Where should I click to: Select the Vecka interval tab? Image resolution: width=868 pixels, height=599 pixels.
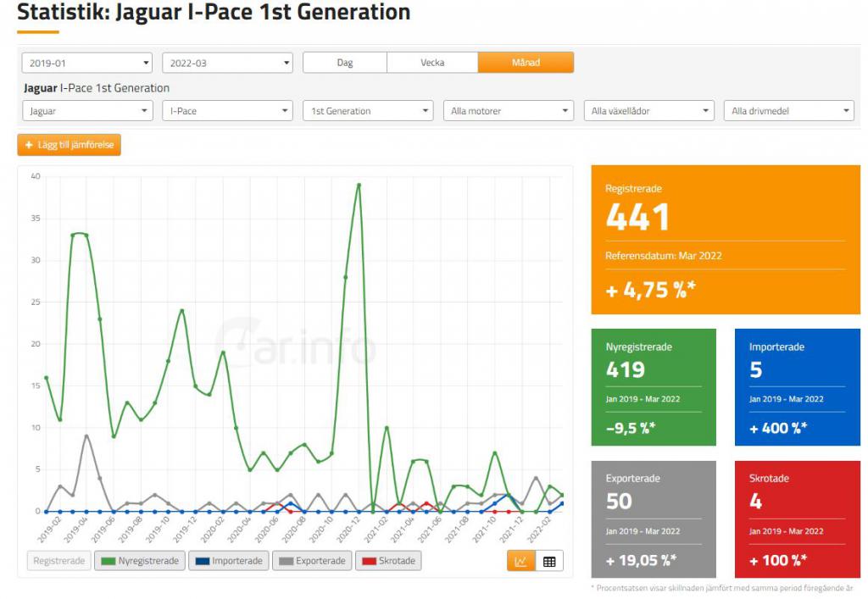click(x=432, y=63)
